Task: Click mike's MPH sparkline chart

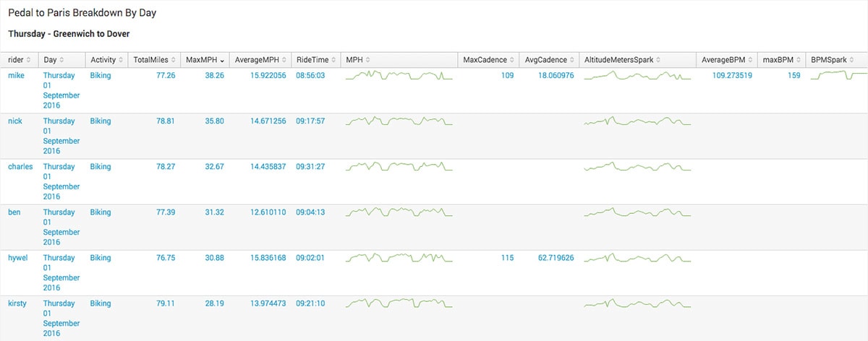Action: tap(399, 75)
